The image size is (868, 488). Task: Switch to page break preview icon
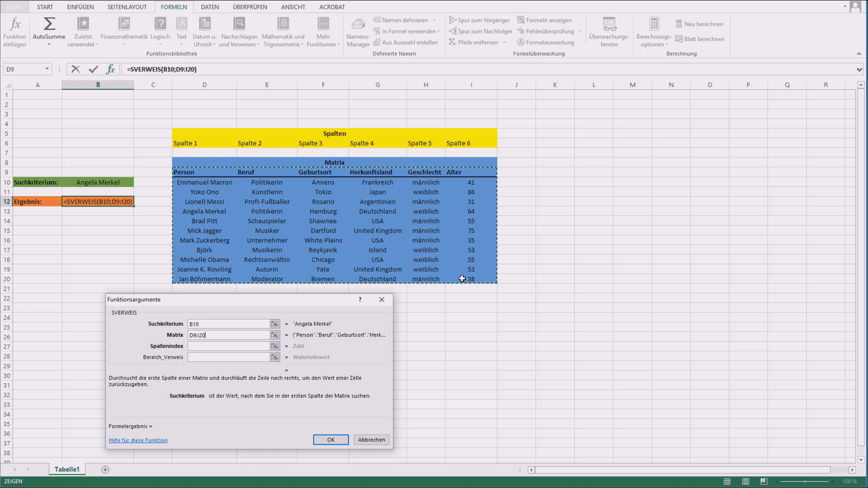click(764, 481)
